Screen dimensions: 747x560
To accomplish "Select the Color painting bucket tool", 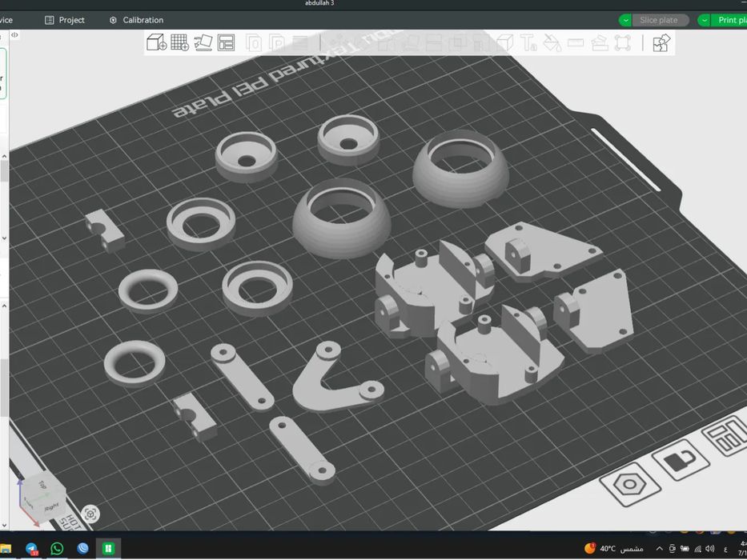I will click(x=552, y=43).
